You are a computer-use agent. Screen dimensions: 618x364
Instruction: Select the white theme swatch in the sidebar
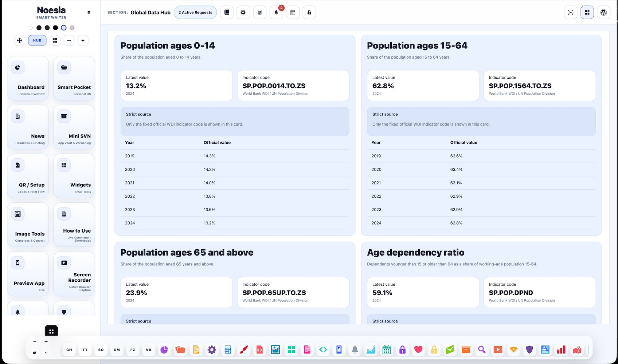31,28
